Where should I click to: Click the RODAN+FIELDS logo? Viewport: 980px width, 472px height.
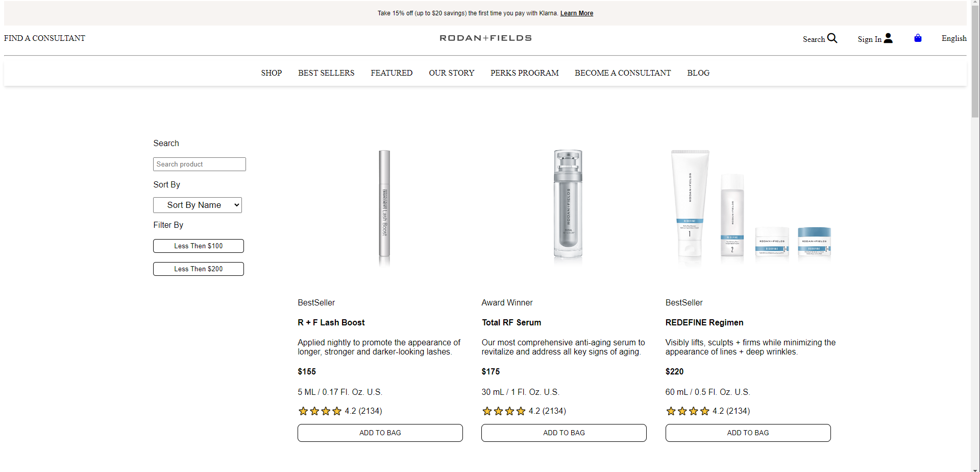pyautogui.click(x=484, y=38)
